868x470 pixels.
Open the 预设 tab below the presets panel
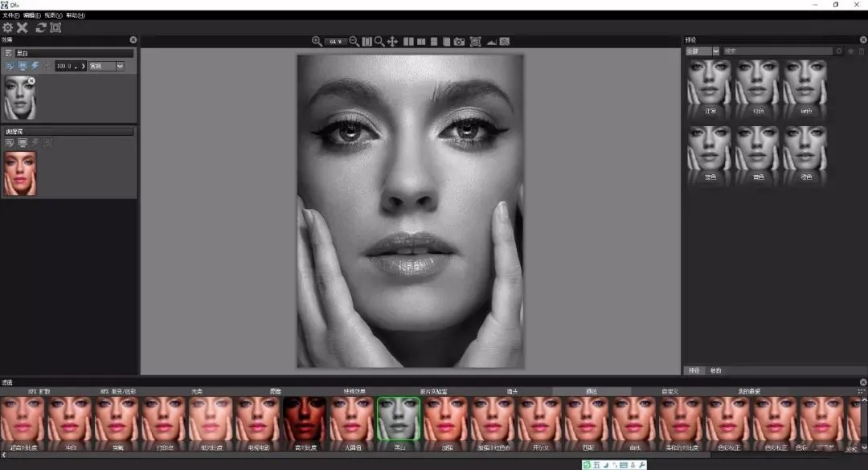click(x=694, y=370)
